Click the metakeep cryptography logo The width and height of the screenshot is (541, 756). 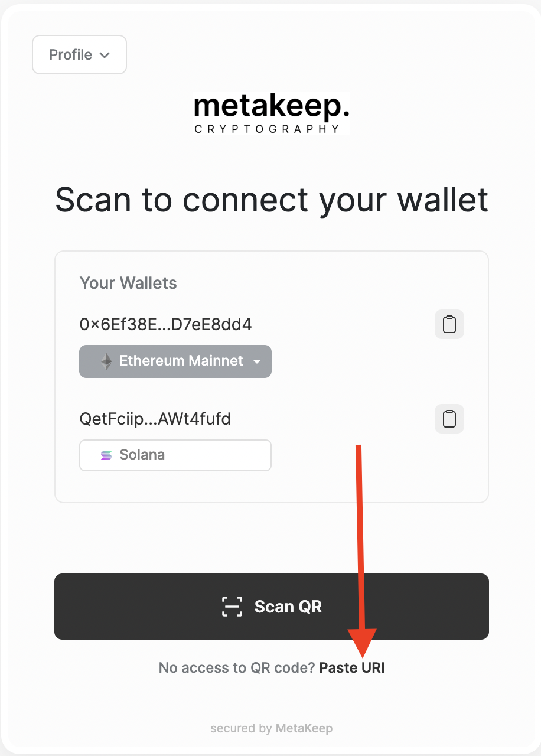point(272,113)
